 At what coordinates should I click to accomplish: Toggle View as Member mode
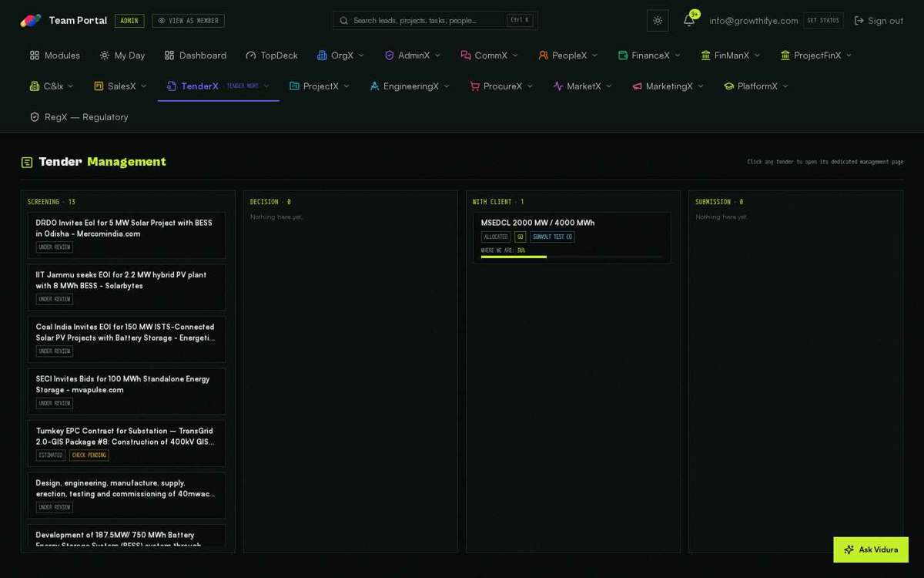click(x=188, y=21)
